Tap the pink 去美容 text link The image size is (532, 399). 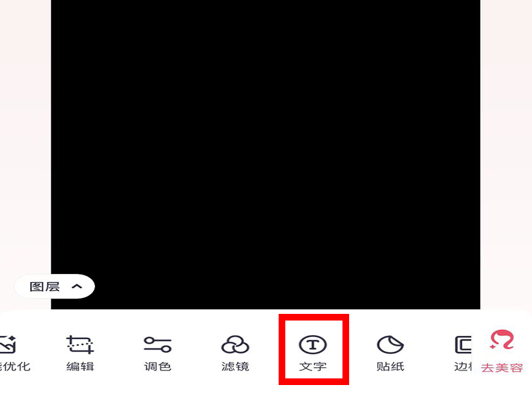pyautogui.click(x=502, y=368)
